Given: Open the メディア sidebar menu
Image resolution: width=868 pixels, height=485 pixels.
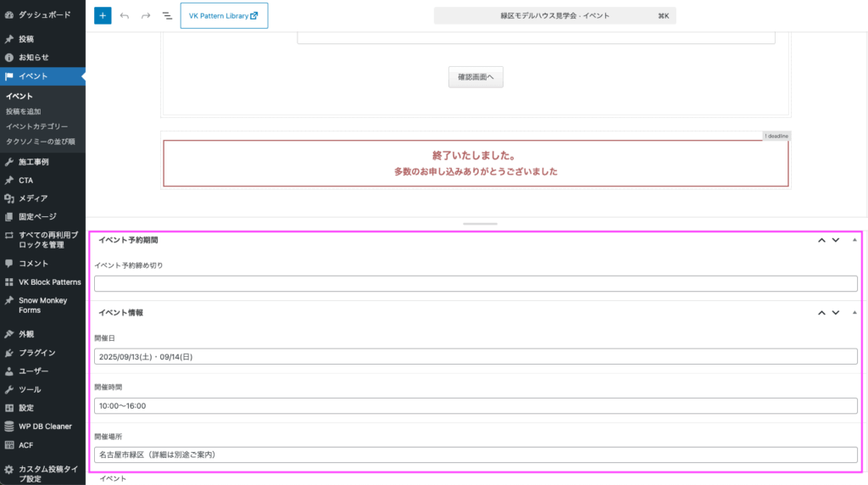Looking at the screenshot, I should point(33,198).
